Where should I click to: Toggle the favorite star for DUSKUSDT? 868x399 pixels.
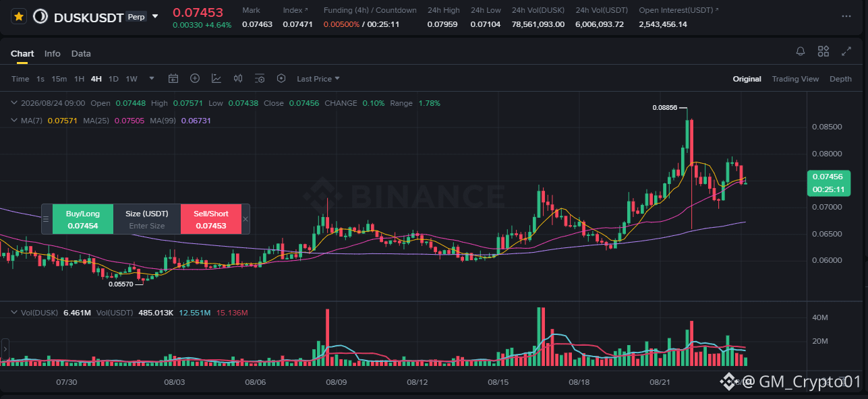pyautogui.click(x=19, y=16)
